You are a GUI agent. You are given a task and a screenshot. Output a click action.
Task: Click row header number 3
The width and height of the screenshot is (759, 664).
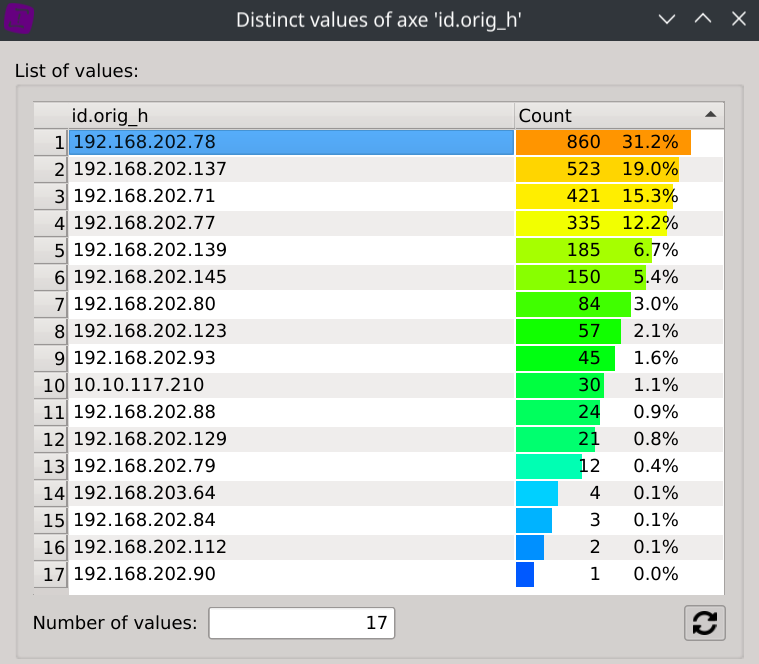[51, 196]
